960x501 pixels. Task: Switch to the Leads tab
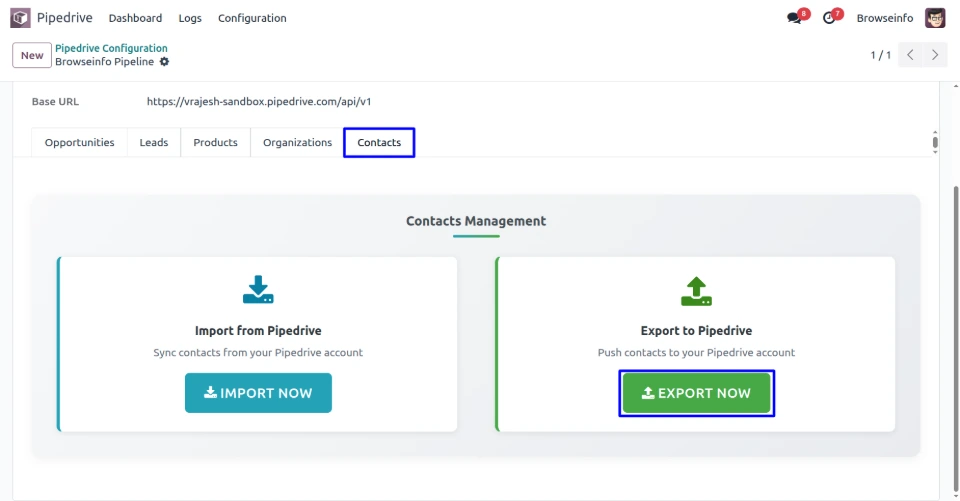point(154,143)
